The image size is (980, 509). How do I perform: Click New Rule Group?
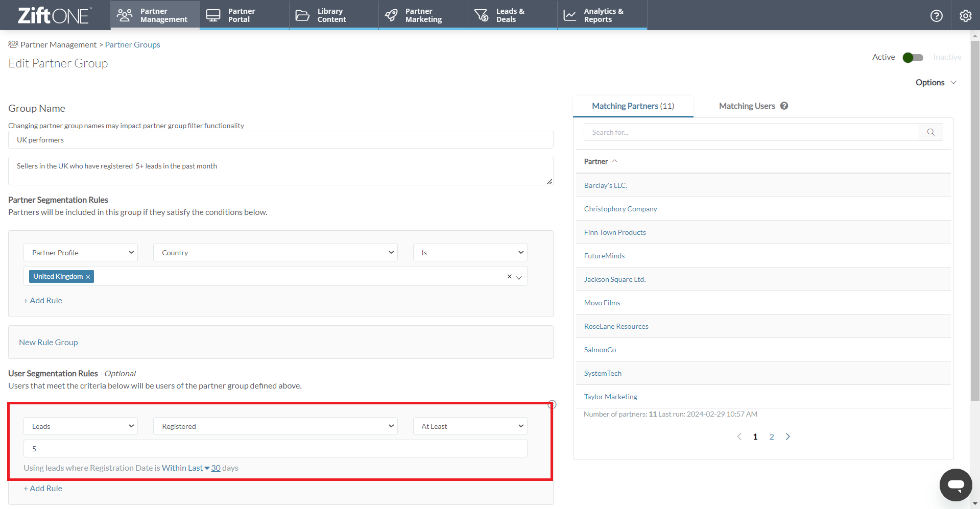(49, 342)
